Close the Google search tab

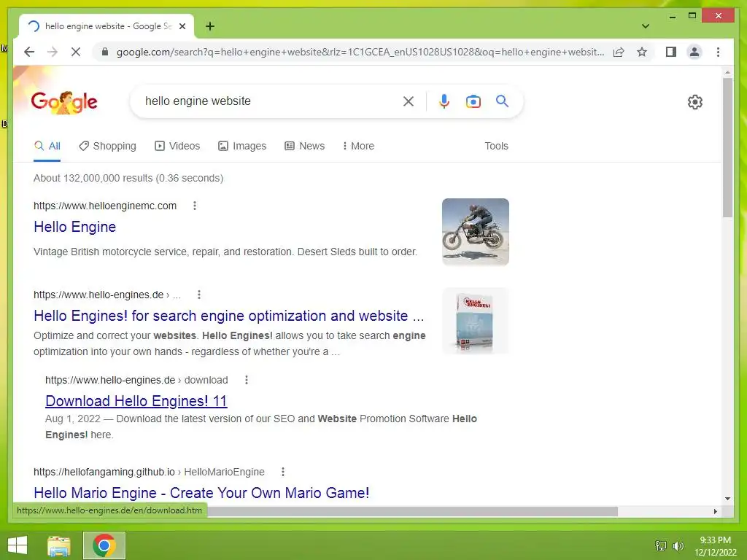coord(182,26)
